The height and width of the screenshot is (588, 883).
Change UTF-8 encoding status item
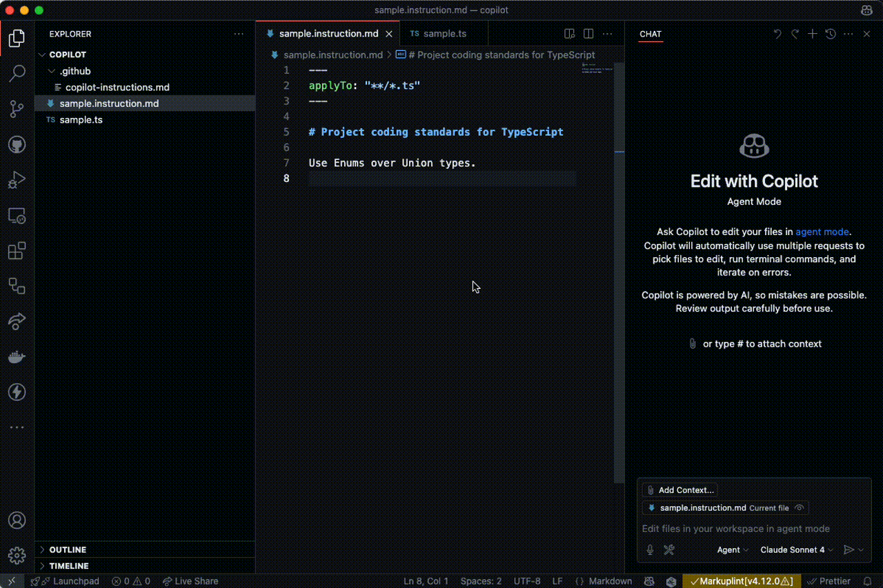527,581
